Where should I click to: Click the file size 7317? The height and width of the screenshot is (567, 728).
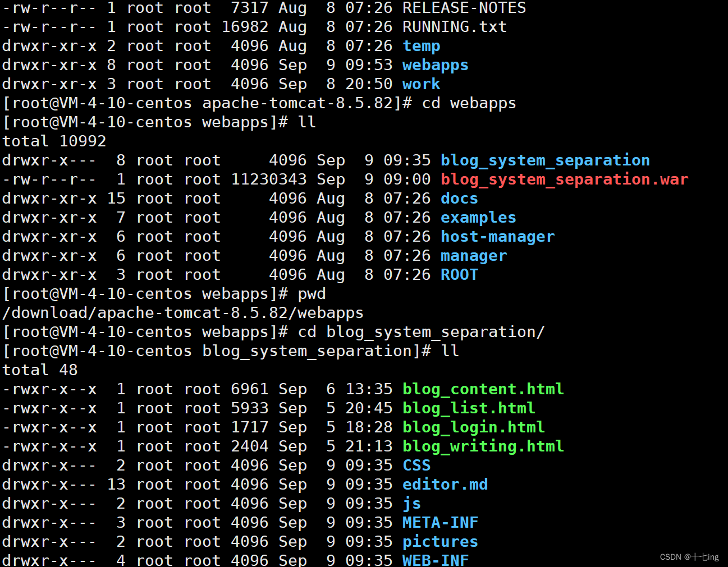250,8
